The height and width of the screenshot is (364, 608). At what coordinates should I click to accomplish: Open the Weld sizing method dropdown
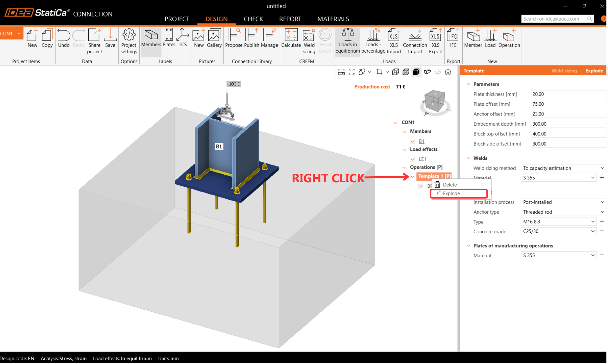(x=563, y=168)
